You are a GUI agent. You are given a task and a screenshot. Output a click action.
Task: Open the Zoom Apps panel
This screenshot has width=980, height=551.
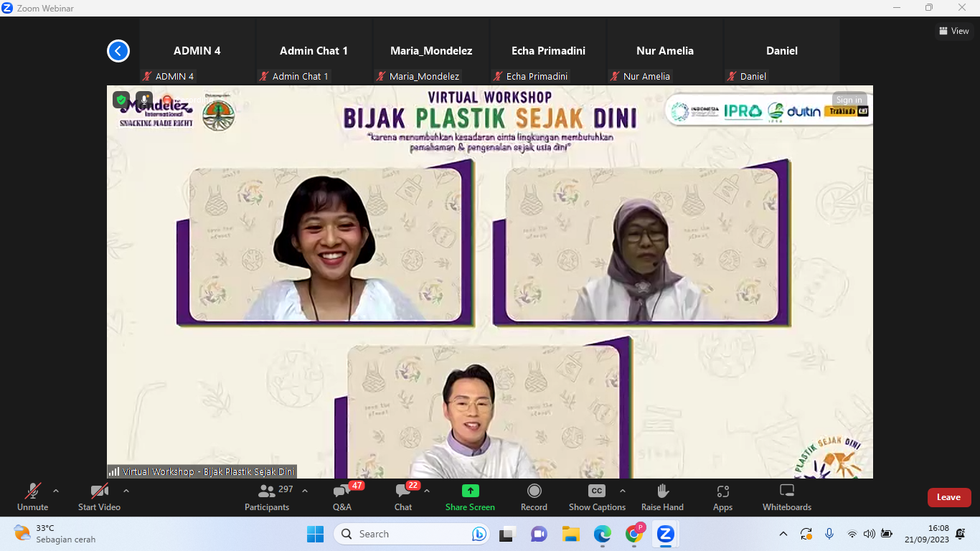pyautogui.click(x=722, y=497)
